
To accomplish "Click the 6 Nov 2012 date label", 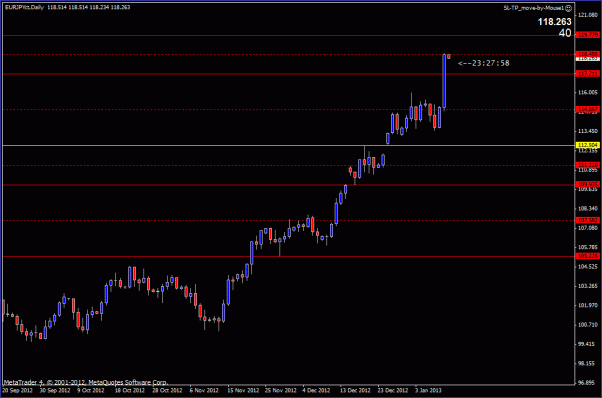I will point(204,391).
